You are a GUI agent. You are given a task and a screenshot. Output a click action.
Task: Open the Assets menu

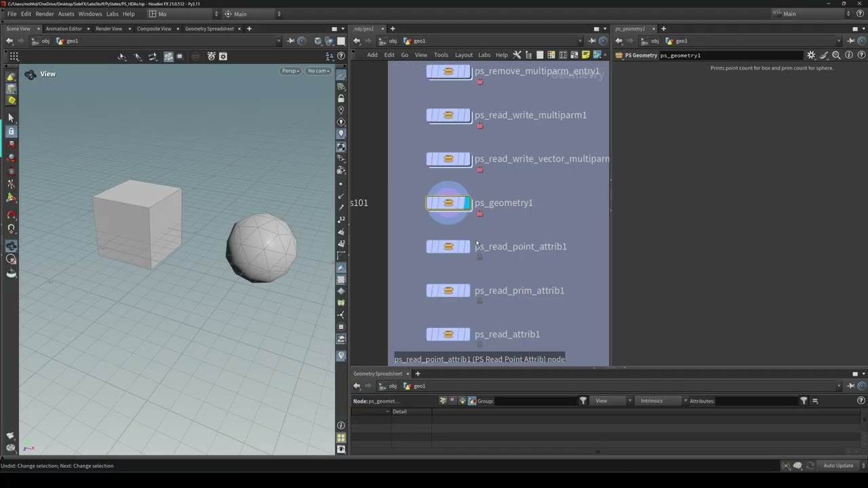[x=66, y=14]
